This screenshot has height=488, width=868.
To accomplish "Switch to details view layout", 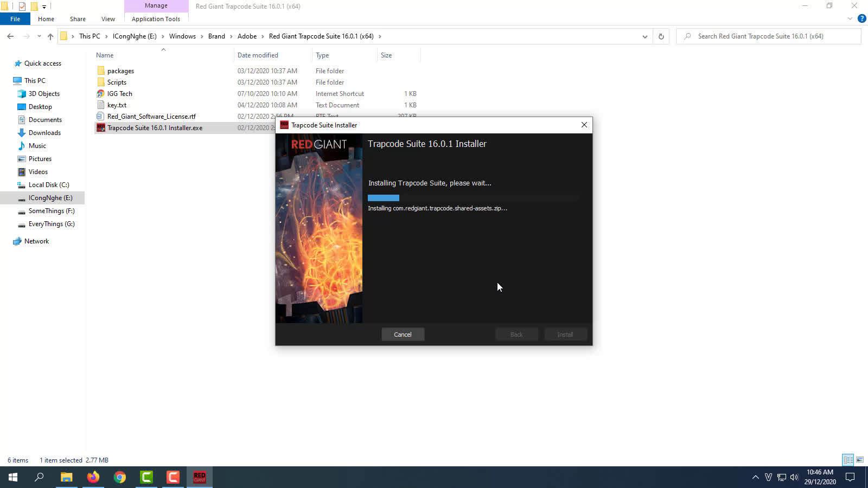I will pos(848,460).
